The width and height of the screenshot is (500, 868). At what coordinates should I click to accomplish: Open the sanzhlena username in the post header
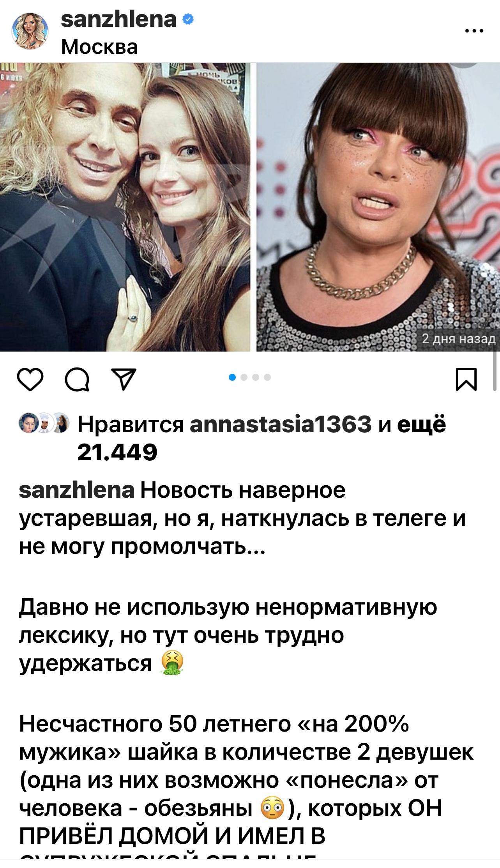pos(119,19)
